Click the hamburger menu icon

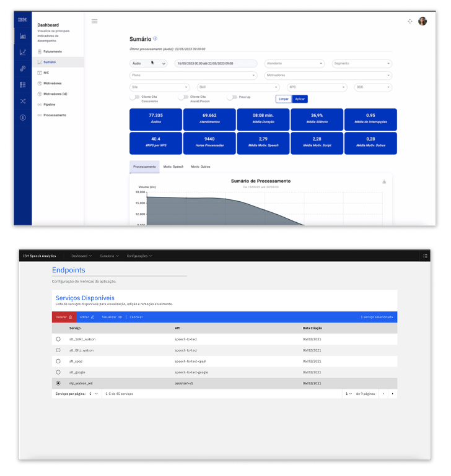pos(95,22)
